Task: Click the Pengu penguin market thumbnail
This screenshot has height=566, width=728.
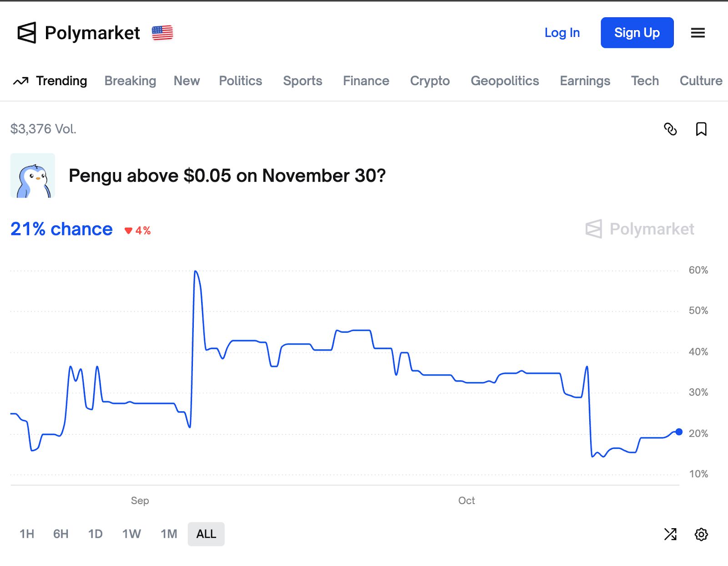Action: (x=33, y=176)
